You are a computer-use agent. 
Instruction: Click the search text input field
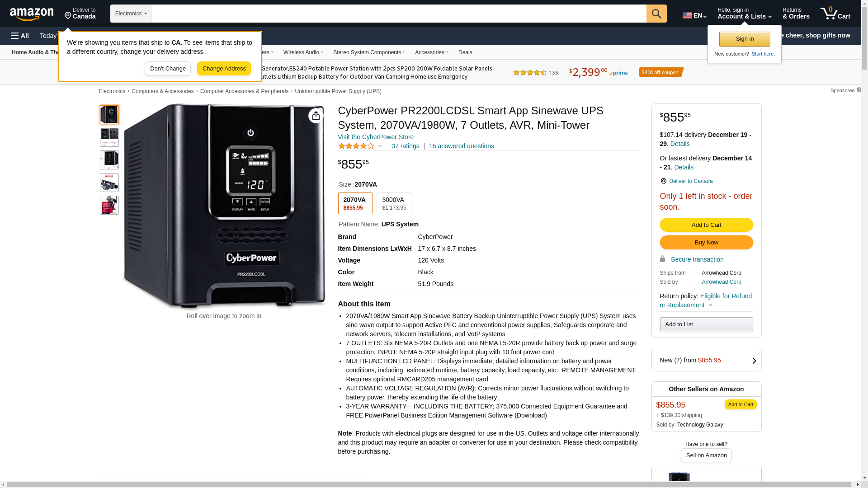tap(398, 14)
